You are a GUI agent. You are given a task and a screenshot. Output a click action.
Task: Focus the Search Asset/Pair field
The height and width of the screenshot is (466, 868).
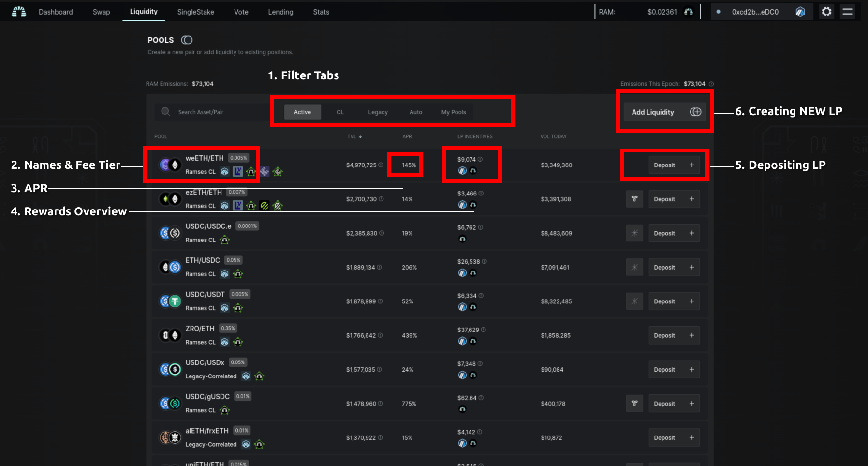(213, 112)
